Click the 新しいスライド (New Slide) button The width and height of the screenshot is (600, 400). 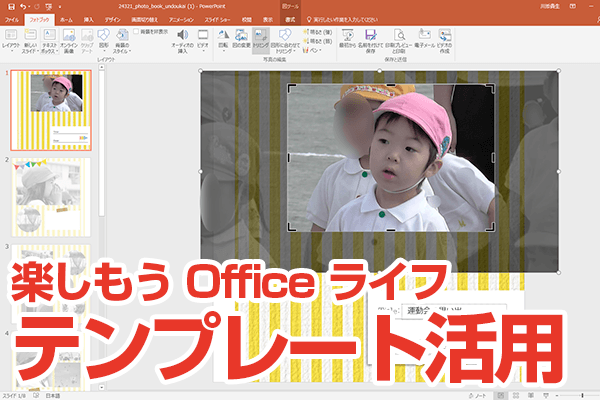click(30, 41)
